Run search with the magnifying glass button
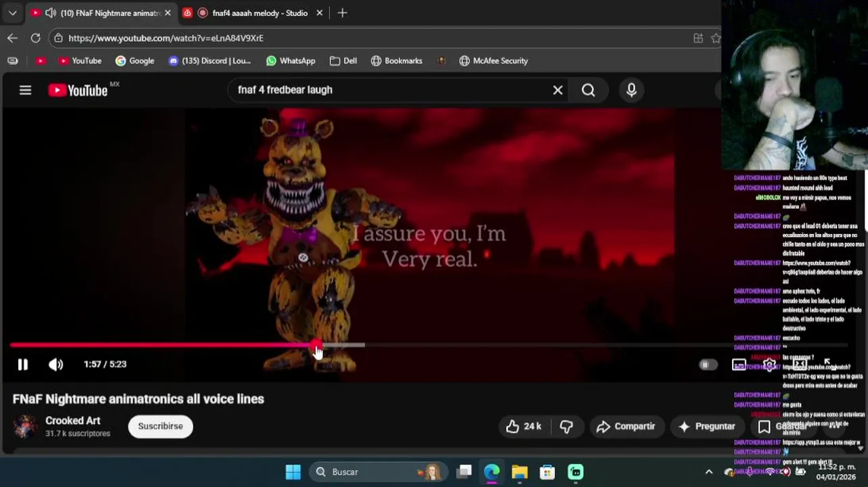Viewport: 868px width, 487px height. (588, 90)
